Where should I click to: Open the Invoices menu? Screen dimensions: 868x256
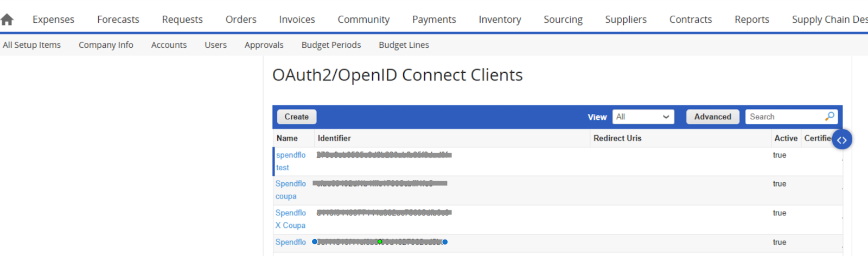[297, 20]
